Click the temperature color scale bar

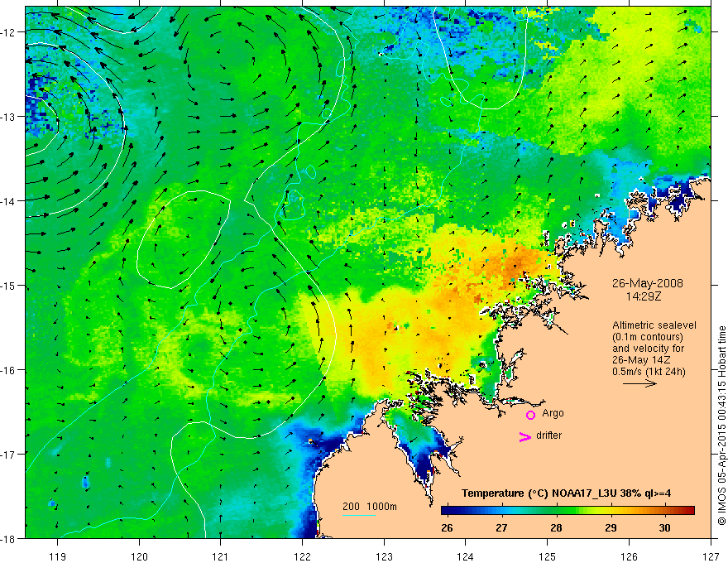(568, 511)
